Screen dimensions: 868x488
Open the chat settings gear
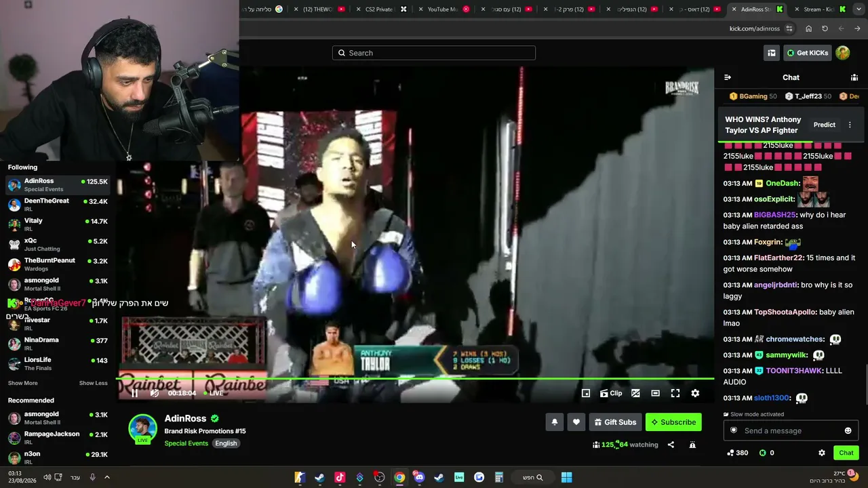pyautogui.click(x=822, y=453)
